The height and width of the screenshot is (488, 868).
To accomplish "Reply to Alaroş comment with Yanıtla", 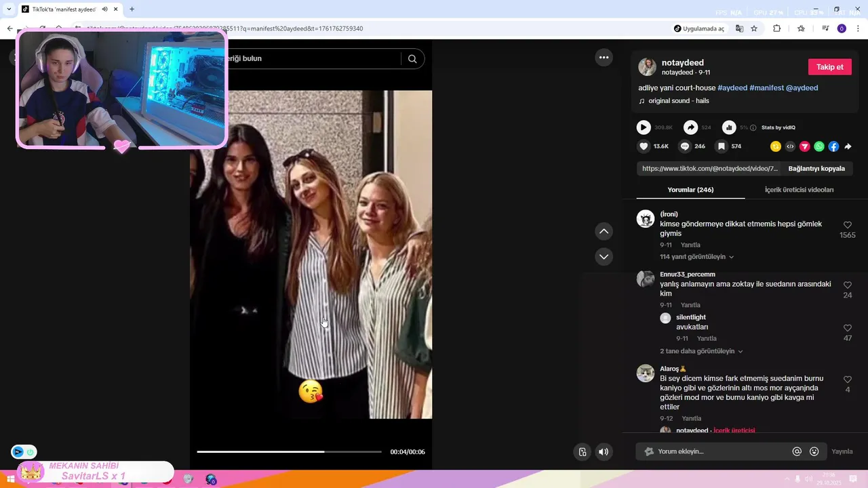I will (x=692, y=418).
